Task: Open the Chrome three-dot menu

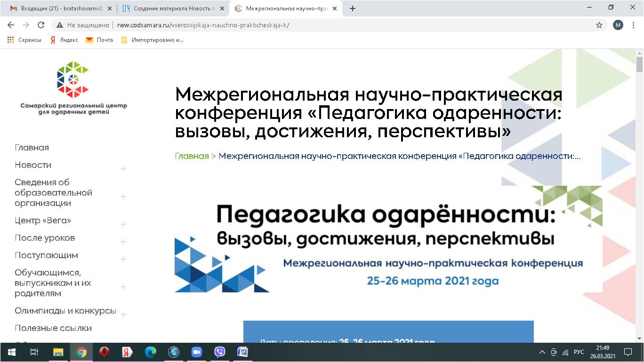Action: point(634,25)
